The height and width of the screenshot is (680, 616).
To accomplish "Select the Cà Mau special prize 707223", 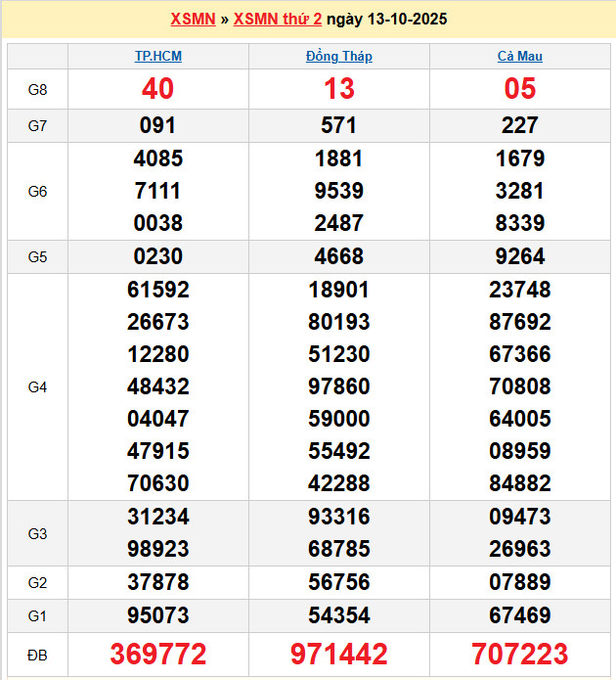I will click(x=520, y=655).
